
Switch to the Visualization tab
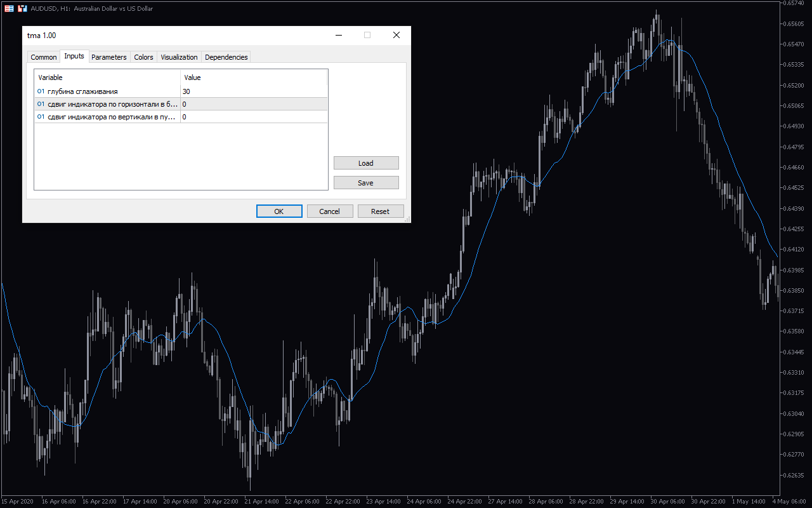click(179, 57)
